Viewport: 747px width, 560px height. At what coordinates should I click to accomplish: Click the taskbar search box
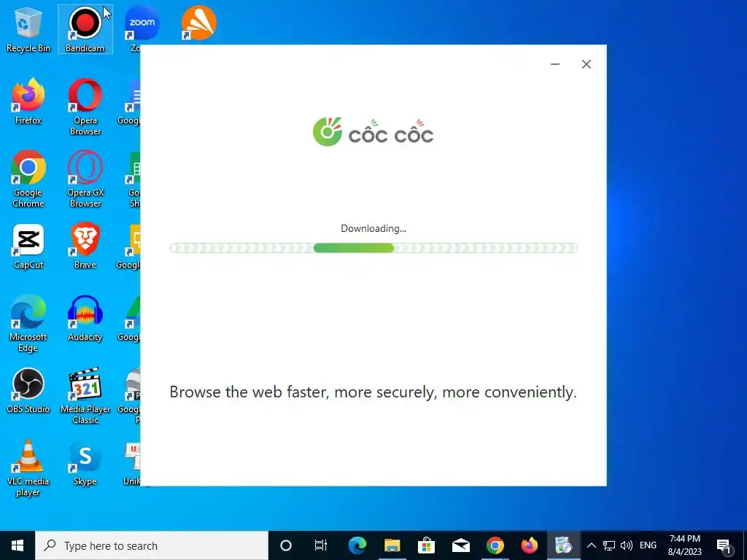coord(152,545)
